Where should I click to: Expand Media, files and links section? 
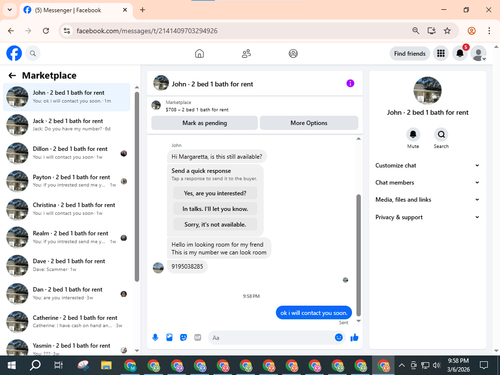coord(427,200)
